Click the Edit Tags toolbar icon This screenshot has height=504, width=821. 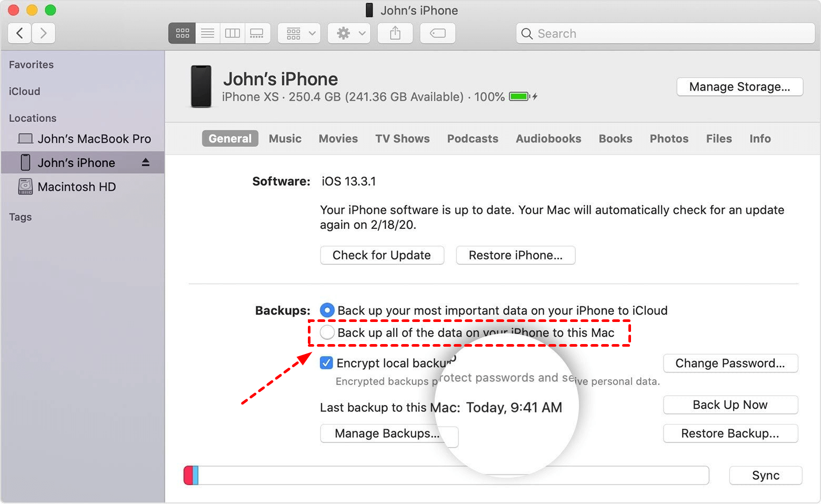[438, 33]
